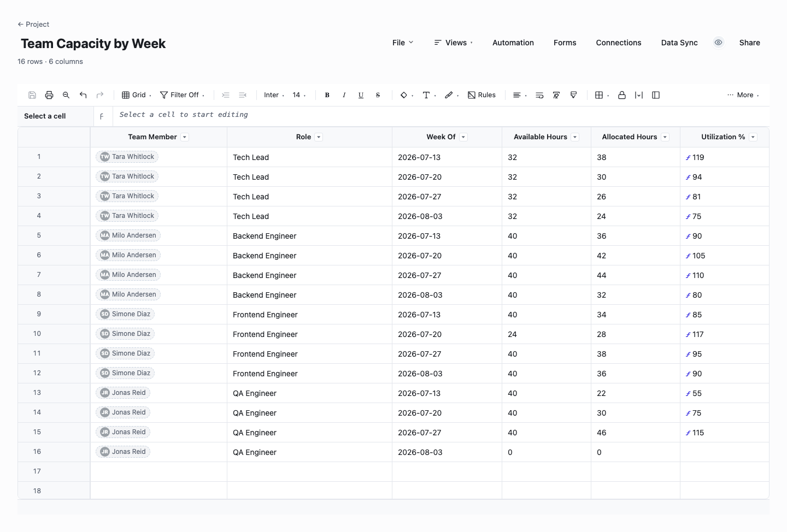Apply underline formatting

361,95
